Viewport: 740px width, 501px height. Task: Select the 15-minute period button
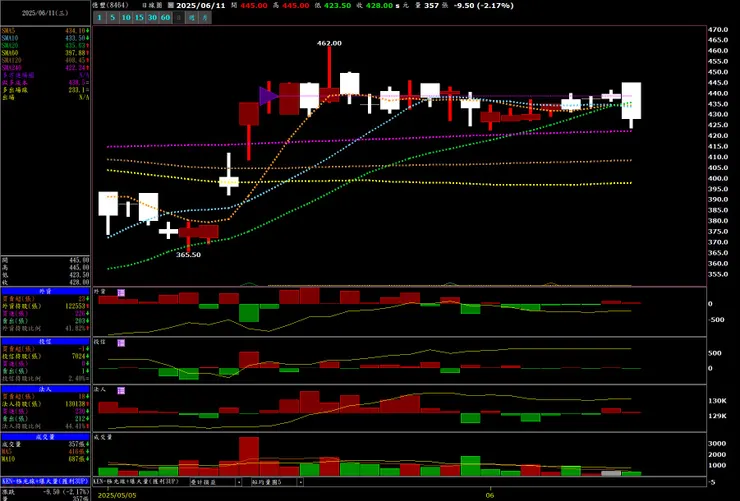(139, 17)
